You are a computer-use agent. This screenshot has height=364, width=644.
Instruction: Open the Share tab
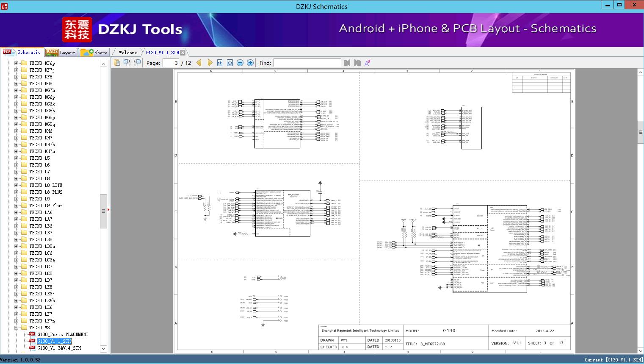(x=94, y=53)
